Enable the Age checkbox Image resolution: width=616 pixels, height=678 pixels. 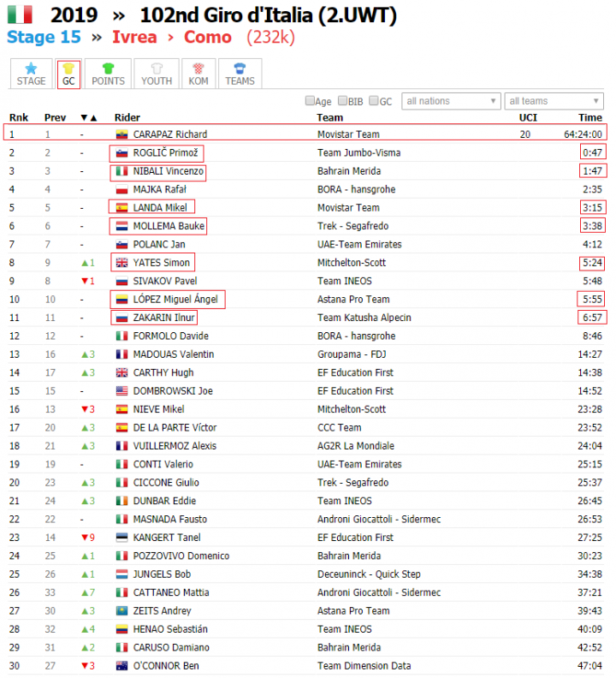310,101
